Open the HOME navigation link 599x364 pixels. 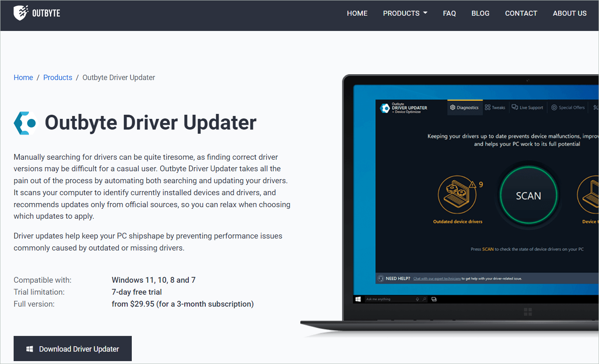(x=357, y=13)
